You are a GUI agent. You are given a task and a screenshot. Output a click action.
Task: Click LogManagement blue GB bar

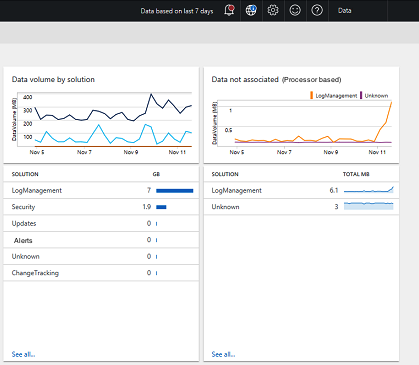pyautogui.click(x=175, y=191)
